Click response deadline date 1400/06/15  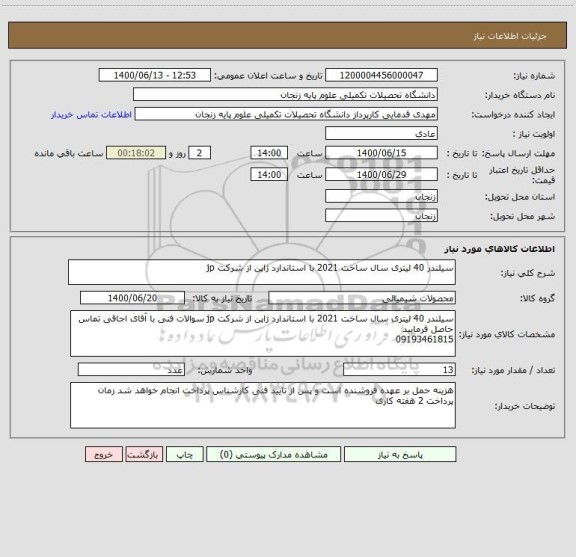381,153
